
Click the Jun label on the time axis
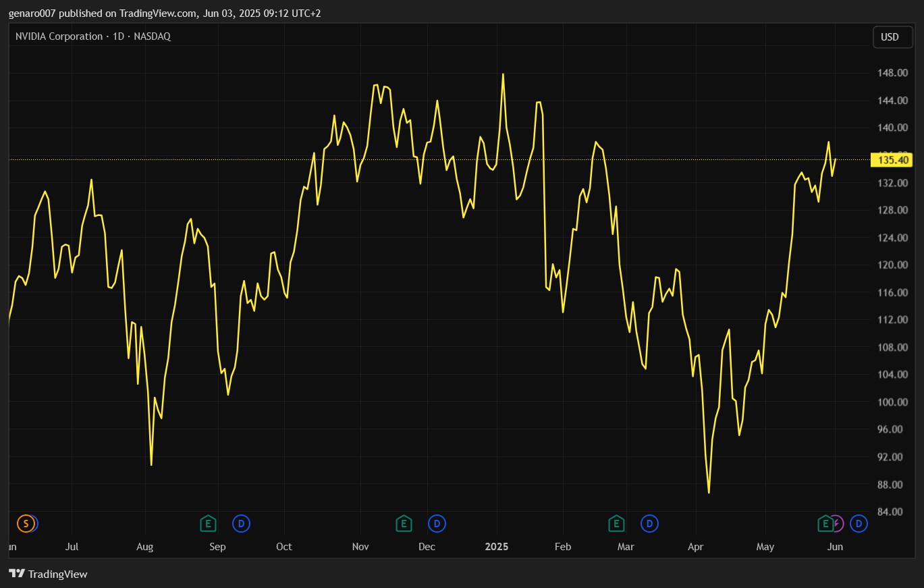pyautogui.click(x=835, y=547)
